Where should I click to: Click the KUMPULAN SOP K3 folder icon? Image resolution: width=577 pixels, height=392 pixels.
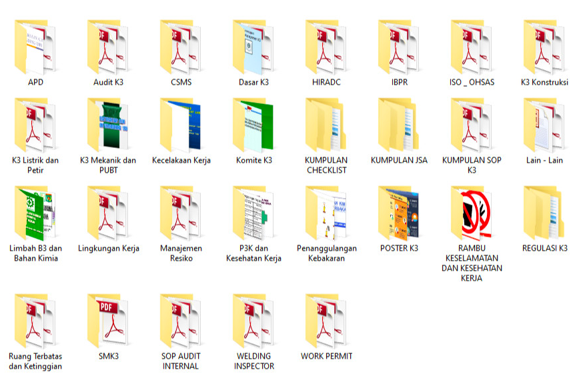(472, 125)
